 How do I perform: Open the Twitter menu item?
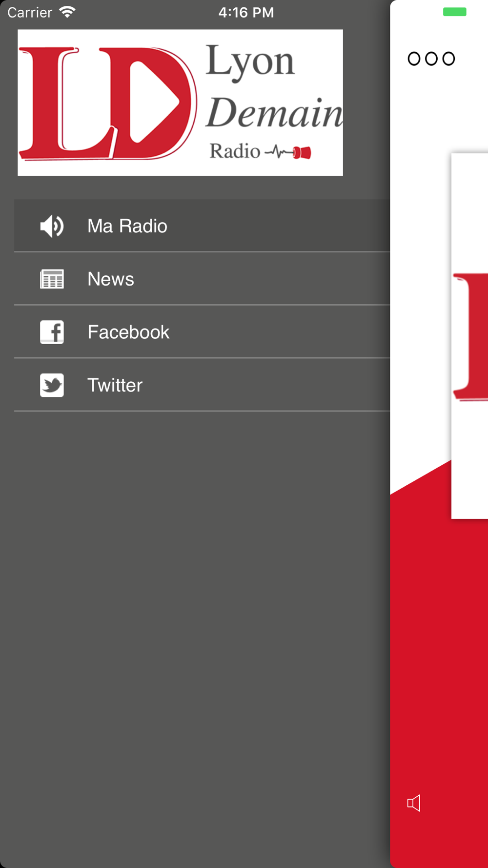pyautogui.click(x=202, y=385)
